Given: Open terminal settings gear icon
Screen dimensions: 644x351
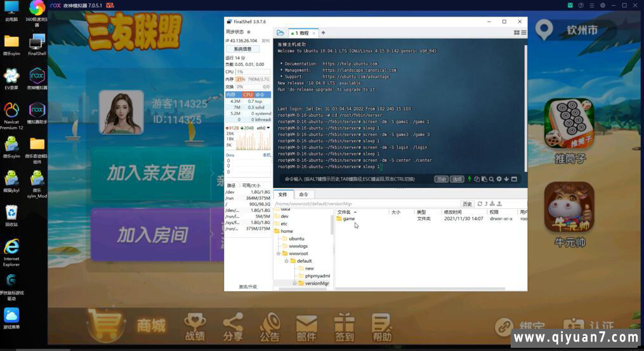Looking at the screenshot, I should [x=499, y=179].
